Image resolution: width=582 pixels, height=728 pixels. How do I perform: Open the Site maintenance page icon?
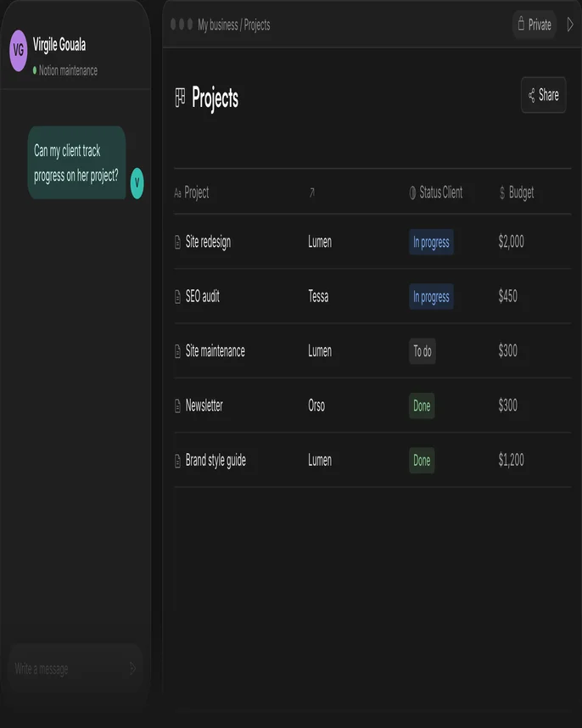[x=177, y=351]
